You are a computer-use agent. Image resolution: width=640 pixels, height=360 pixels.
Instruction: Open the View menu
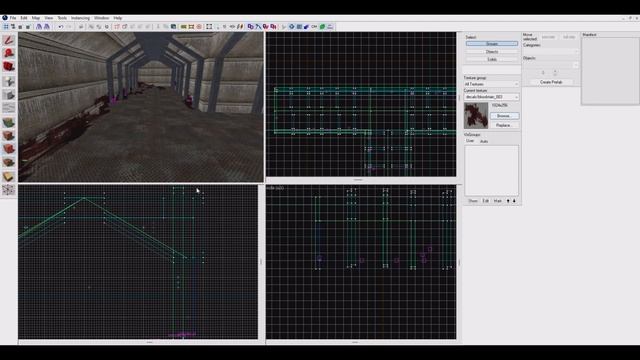tap(49, 18)
